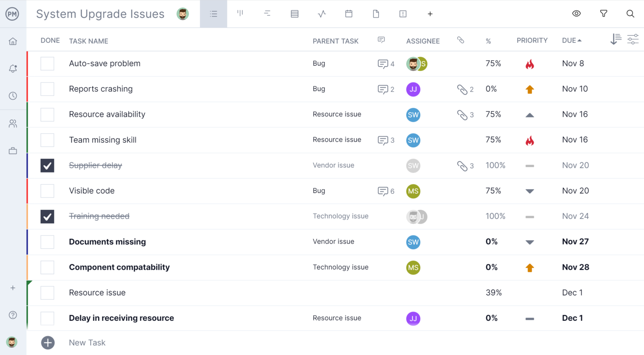
Task: Open the Auto-save problem task
Action: pos(105,64)
